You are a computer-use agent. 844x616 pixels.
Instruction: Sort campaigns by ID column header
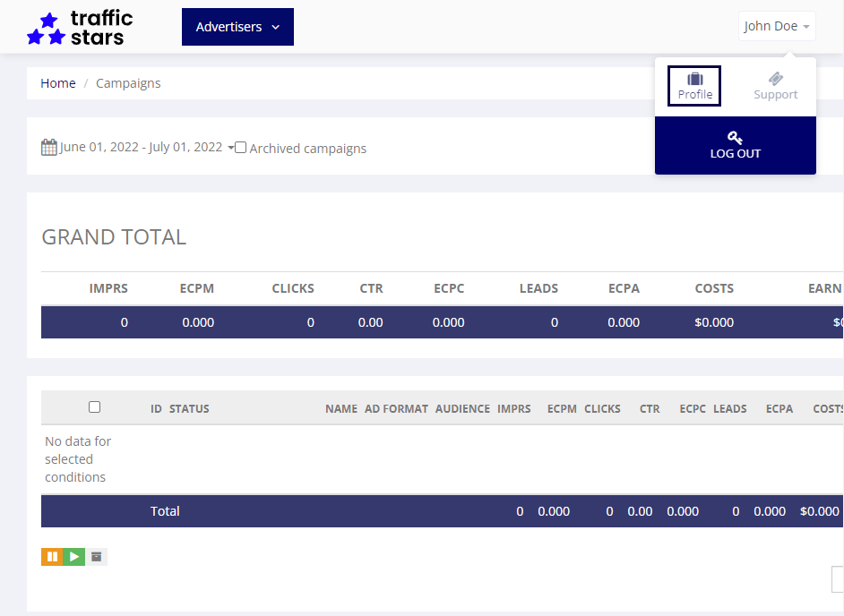[156, 408]
